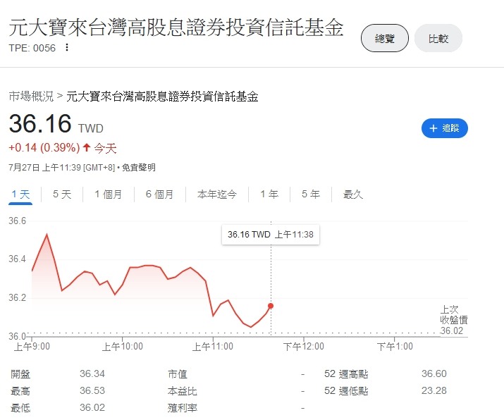Select the 上次收盤價 36.02 label

(453, 320)
